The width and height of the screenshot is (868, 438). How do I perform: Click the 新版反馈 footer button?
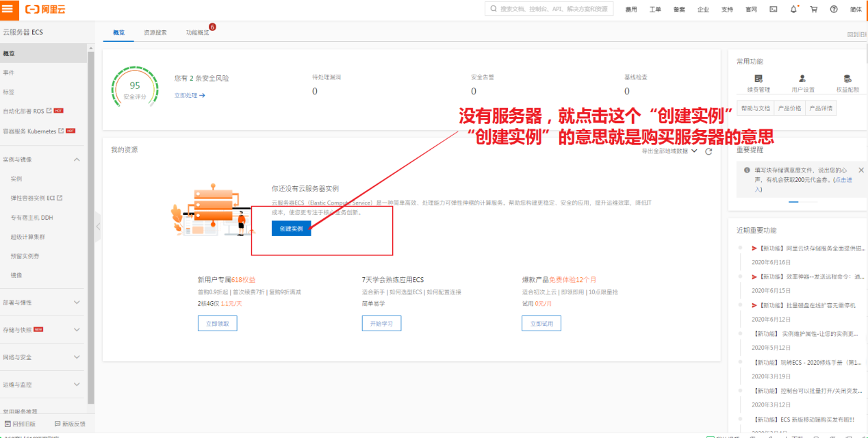pyautogui.click(x=69, y=424)
